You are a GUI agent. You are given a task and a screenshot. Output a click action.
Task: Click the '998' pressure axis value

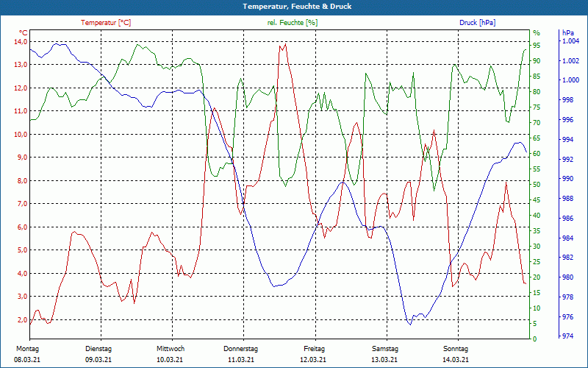pyautogui.click(x=567, y=100)
